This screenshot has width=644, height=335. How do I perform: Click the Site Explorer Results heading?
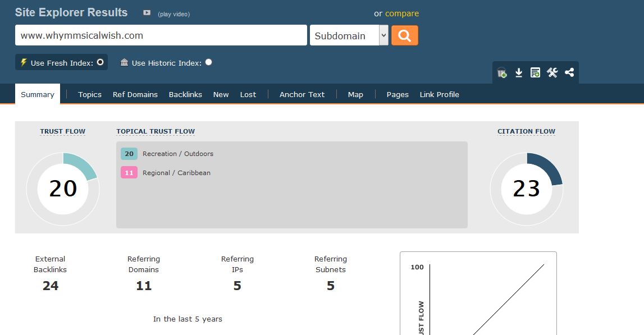coord(71,12)
